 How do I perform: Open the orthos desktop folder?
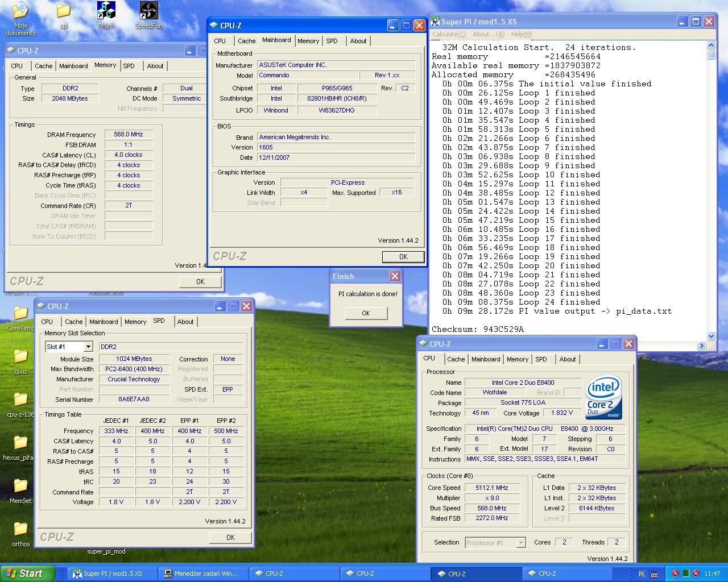[20, 534]
